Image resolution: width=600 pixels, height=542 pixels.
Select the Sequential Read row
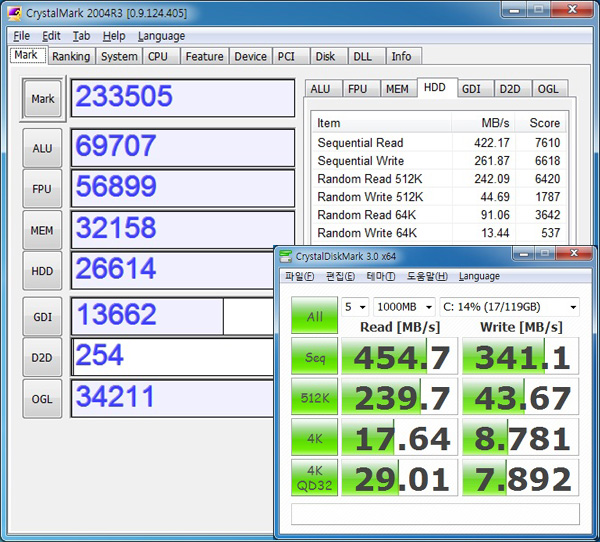tap(439, 143)
